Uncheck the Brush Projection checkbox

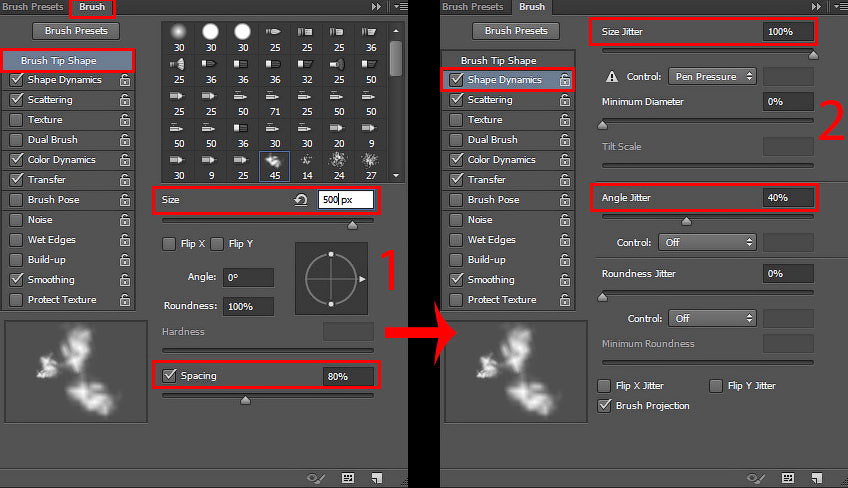tap(604, 406)
